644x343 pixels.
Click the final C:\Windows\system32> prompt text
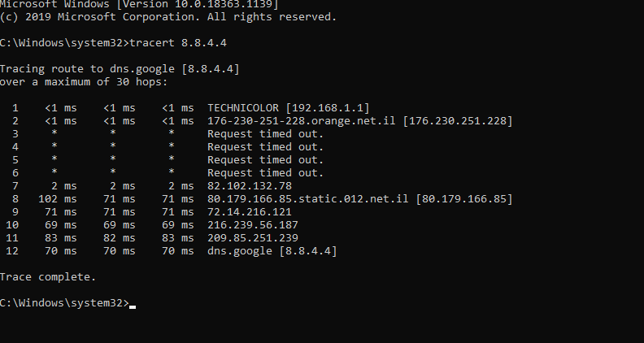[x=64, y=302]
